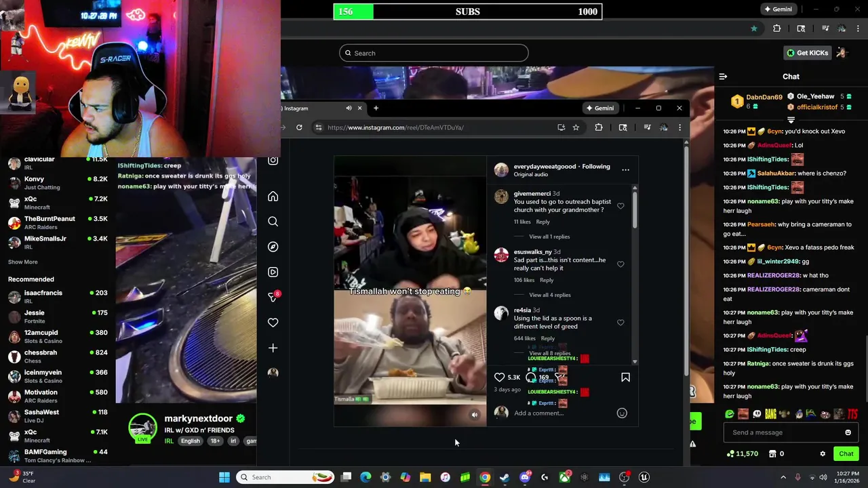Open Kick user avatar menu
Screen dimensions: 868x488
pos(842,53)
